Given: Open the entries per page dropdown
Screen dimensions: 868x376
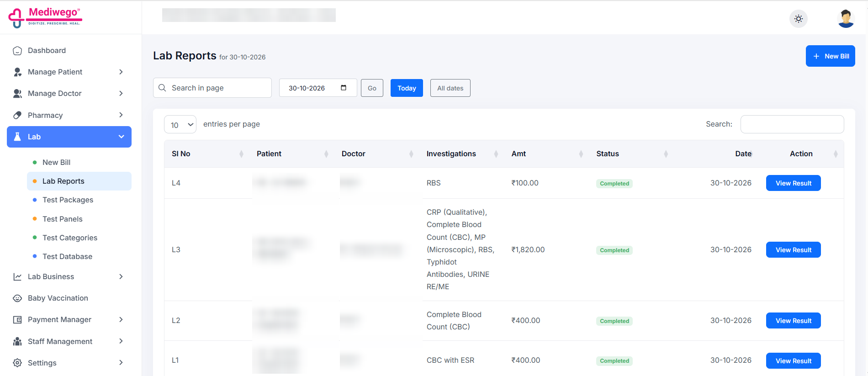Looking at the screenshot, I should pyautogui.click(x=180, y=124).
